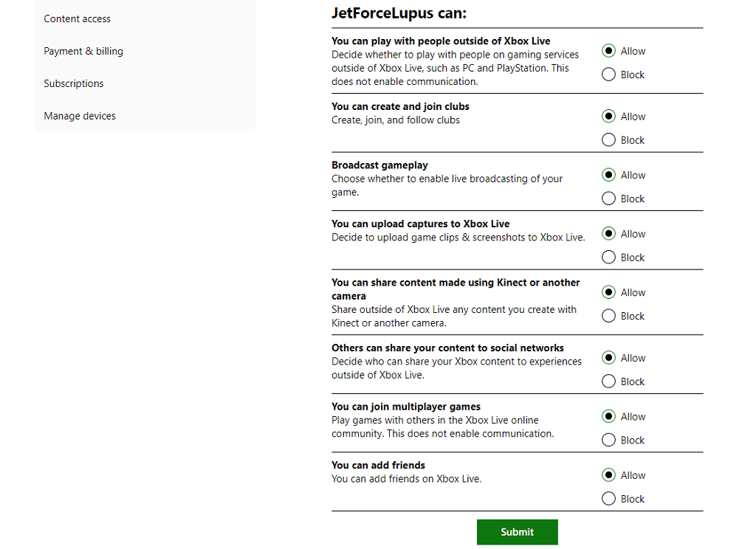Block creating and joining clubs
This screenshot has height=549, width=756.
point(609,140)
